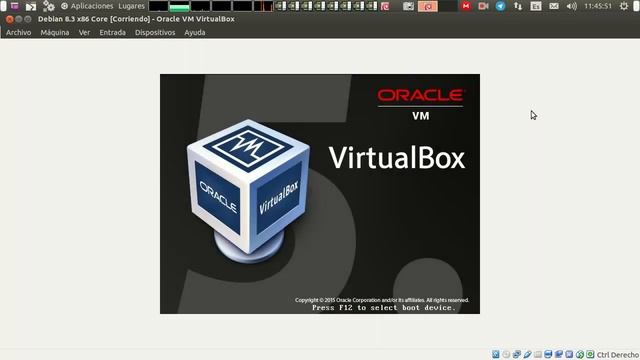Screen dimensions: 640x360
Task: Click the screenshot camera panel icon
Action: [408, 6]
